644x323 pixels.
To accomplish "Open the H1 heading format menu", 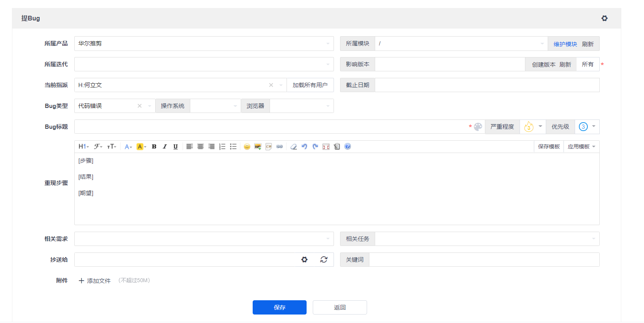I will (84, 146).
